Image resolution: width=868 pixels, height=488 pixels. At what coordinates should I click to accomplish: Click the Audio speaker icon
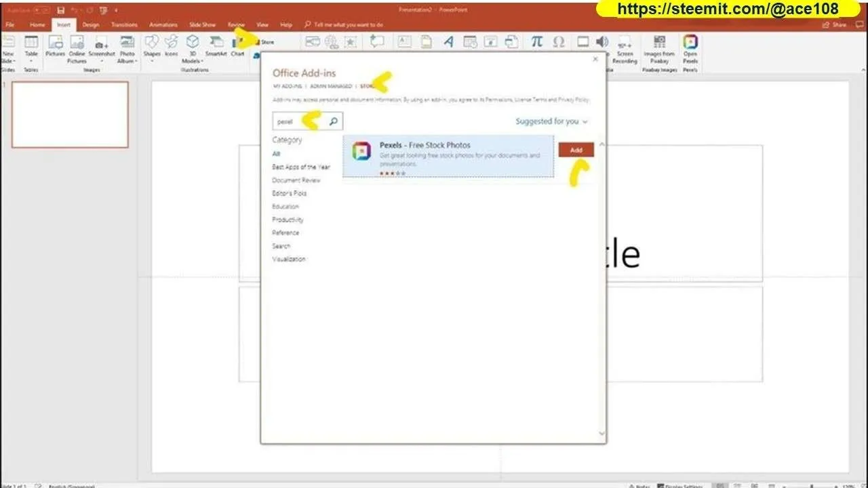click(601, 42)
